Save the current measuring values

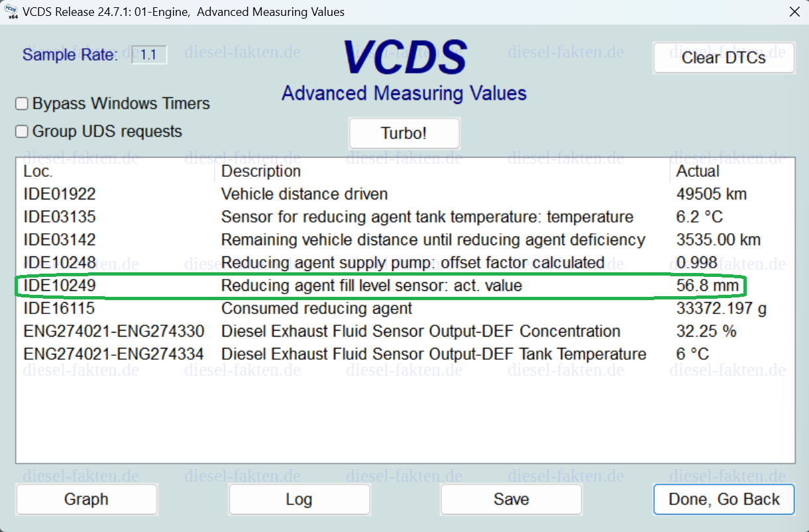point(511,499)
